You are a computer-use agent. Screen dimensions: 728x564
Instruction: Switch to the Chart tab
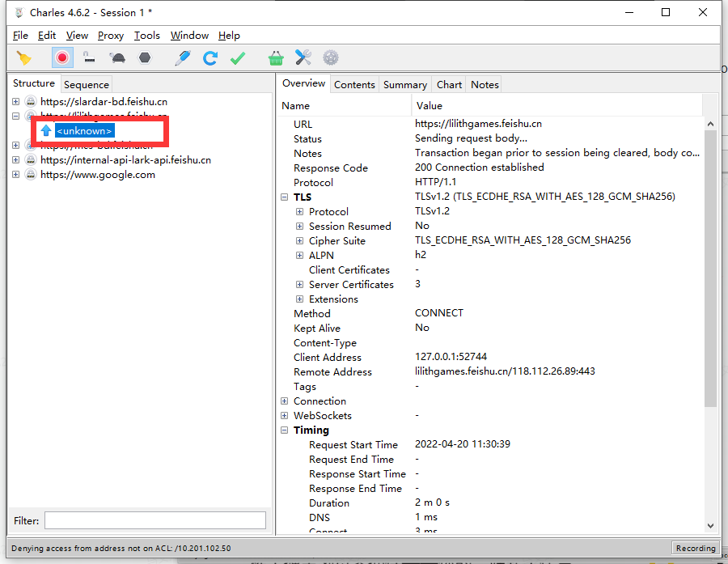click(x=449, y=84)
